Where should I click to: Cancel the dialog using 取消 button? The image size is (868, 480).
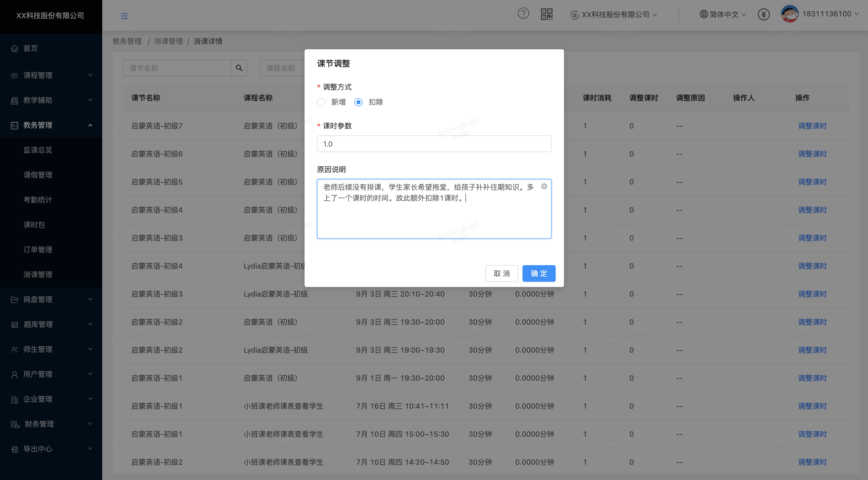[502, 273]
